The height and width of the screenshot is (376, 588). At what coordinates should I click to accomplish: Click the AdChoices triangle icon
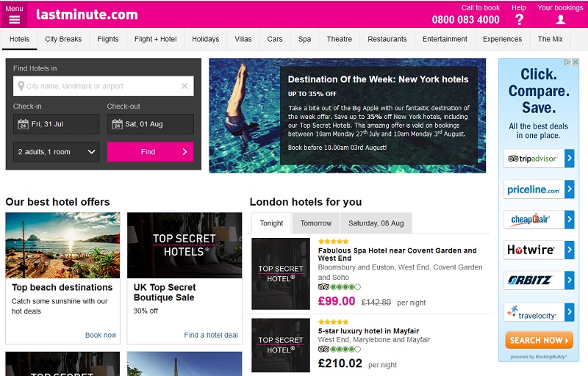(x=567, y=62)
